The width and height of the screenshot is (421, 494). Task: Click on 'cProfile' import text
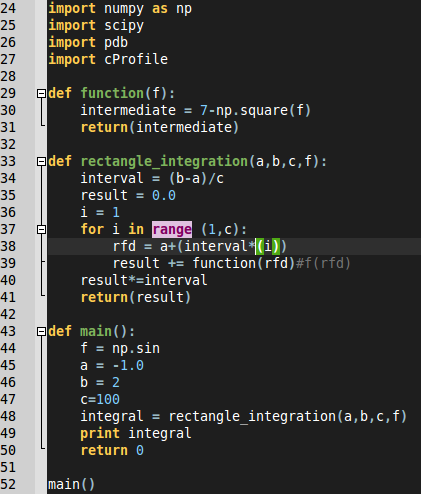tap(136, 59)
